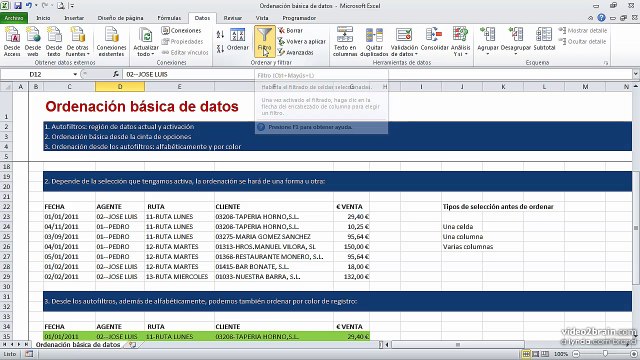Viewport: 640px width, 360px height.
Task: Minimize the ribbon with the caret
Action: pos(590,18)
